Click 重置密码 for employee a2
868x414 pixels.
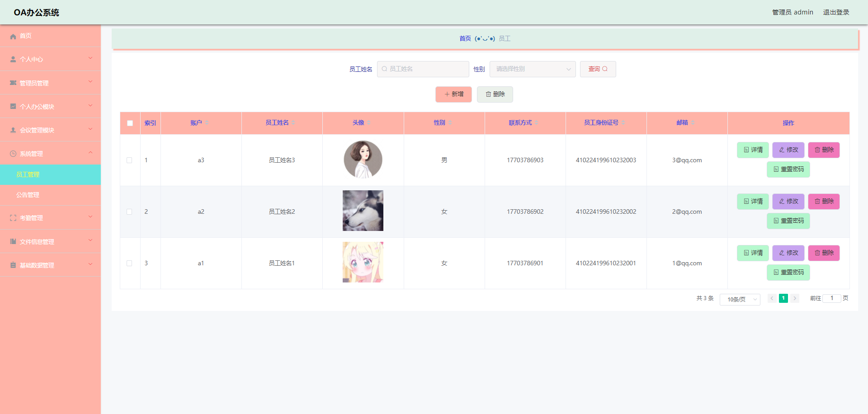tap(788, 221)
